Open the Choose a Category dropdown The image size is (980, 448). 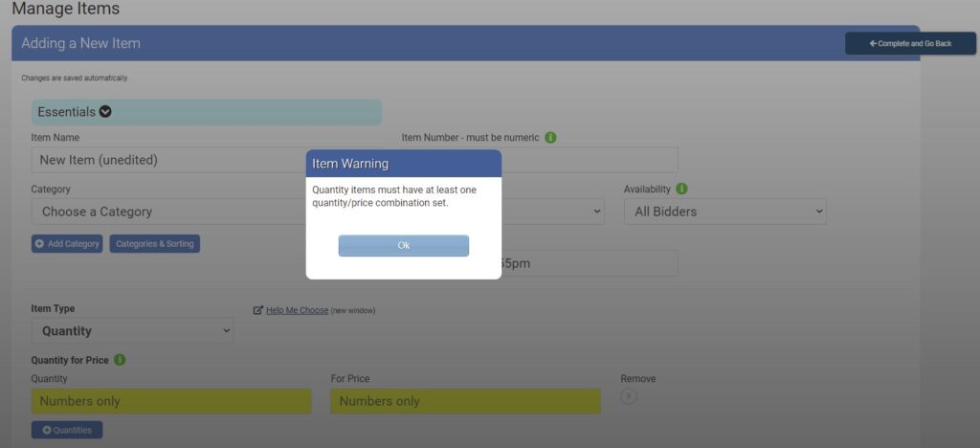coord(167,212)
